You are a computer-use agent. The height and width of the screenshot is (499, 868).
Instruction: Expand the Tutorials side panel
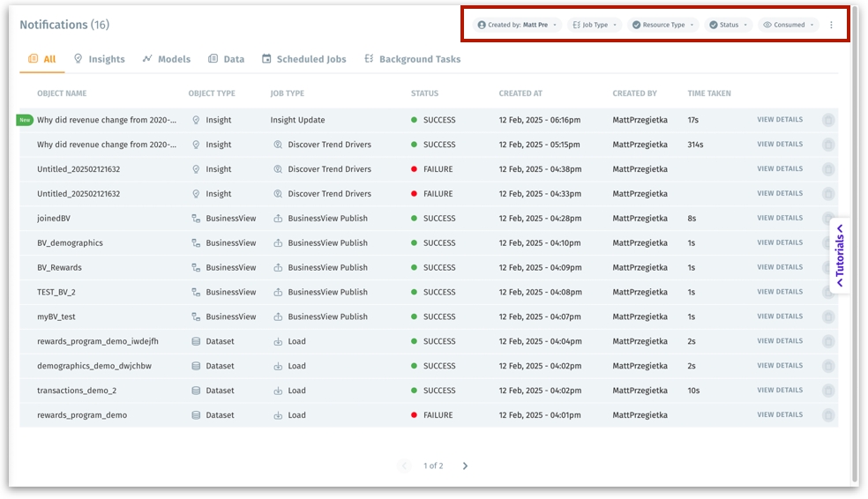(x=840, y=256)
